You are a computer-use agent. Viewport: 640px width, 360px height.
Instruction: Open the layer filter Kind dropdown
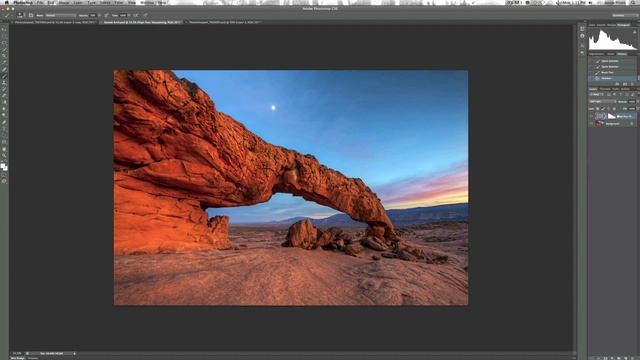click(x=595, y=94)
